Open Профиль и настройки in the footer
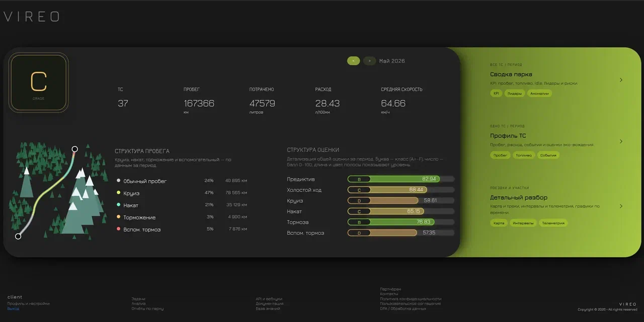 (28, 303)
